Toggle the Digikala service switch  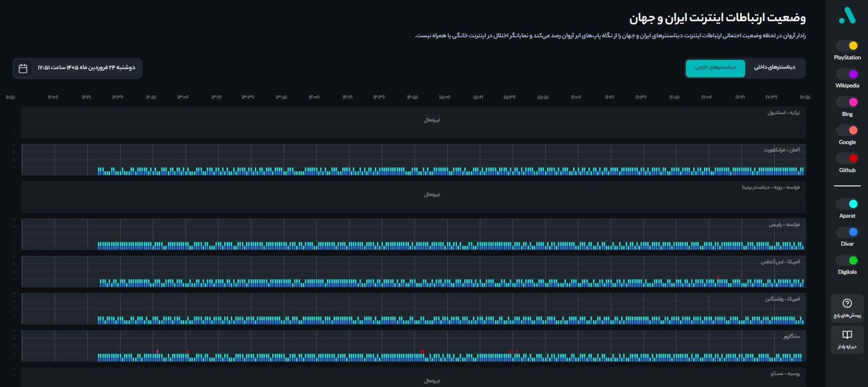pos(847,260)
